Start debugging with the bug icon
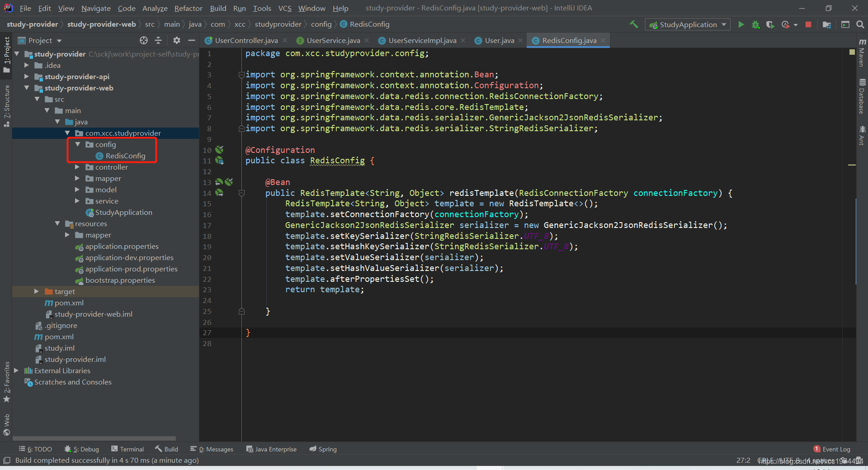 coord(755,24)
